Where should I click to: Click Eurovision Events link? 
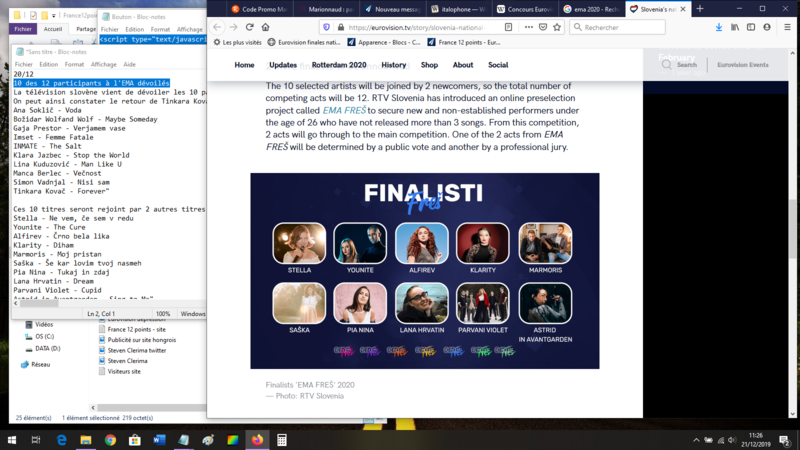coord(743,65)
